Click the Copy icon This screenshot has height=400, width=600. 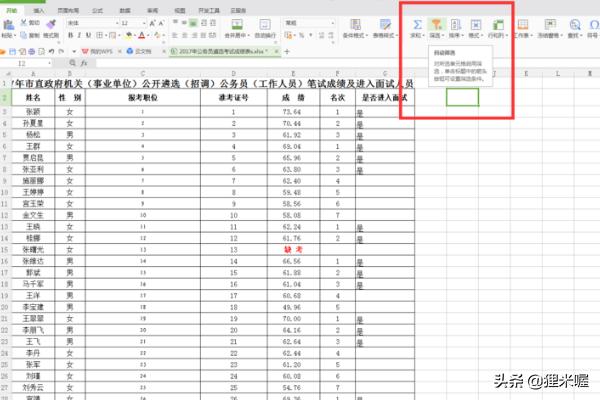pyautogui.click(x=24, y=35)
